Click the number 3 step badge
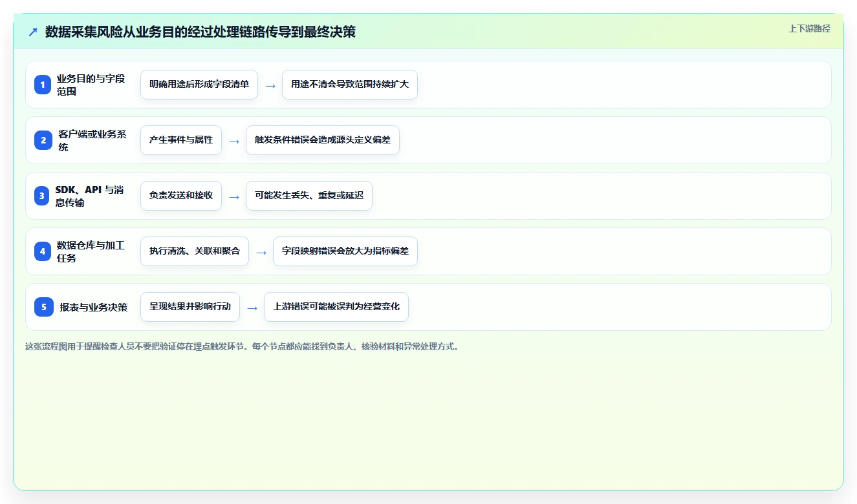Screen dimensions: 857x504 tap(42, 196)
